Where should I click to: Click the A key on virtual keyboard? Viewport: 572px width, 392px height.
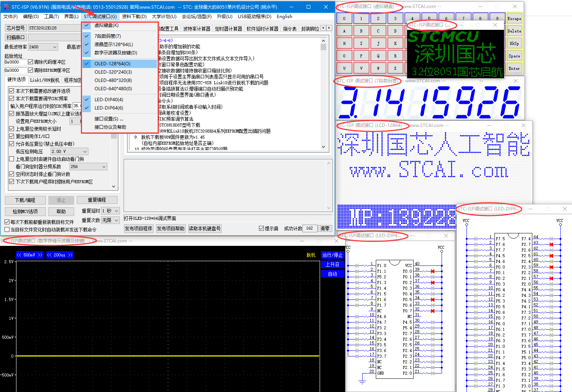344,31
